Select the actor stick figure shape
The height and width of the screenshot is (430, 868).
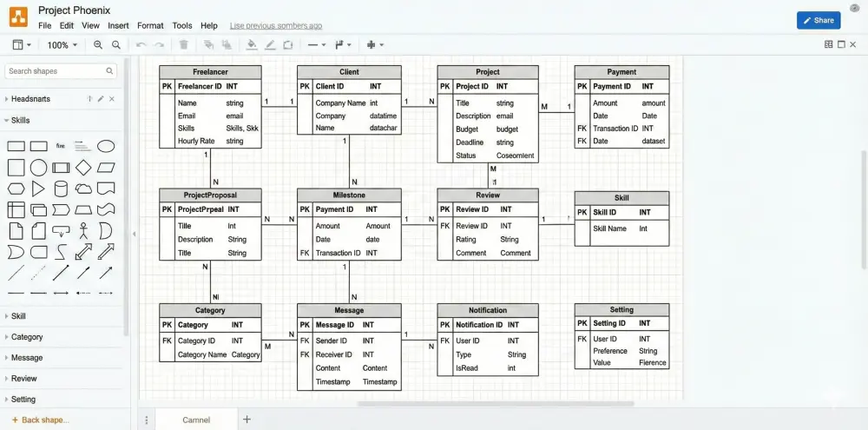83,230
